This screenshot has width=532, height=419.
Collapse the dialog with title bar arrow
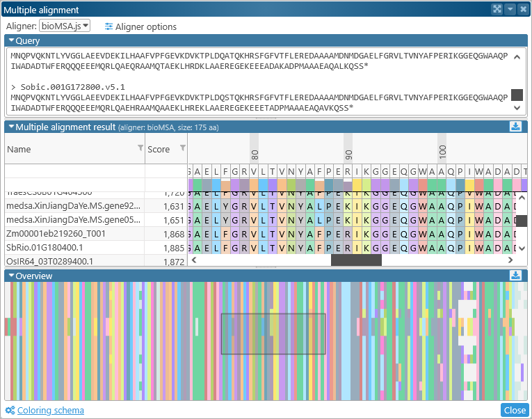[510, 10]
